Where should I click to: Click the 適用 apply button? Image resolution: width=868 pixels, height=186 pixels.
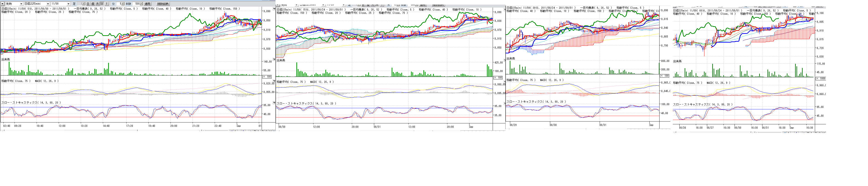pyautogui.click(x=147, y=4)
